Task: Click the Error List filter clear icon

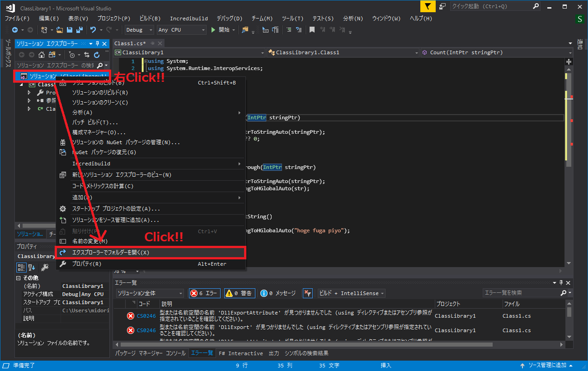Action: click(x=307, y=293)
